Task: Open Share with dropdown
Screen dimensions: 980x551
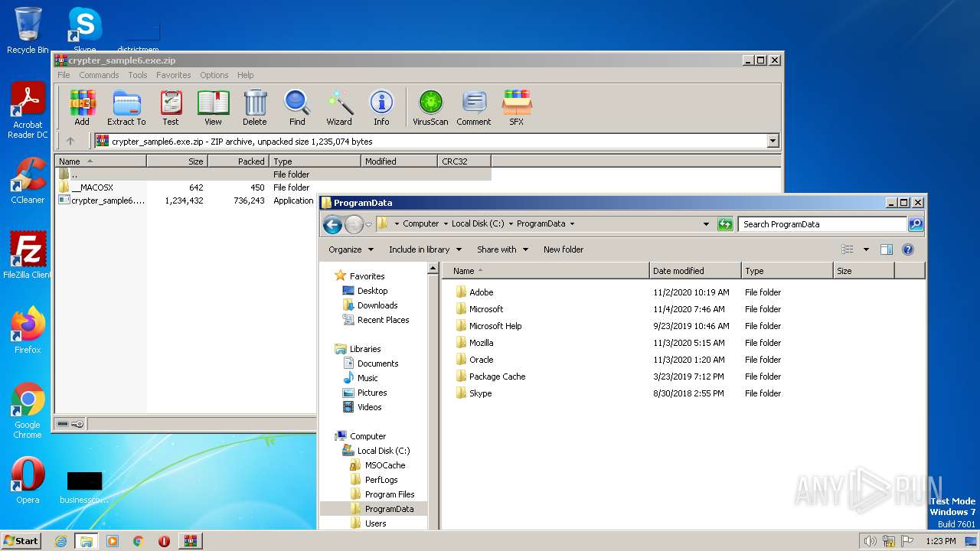Action: [502, 249]
